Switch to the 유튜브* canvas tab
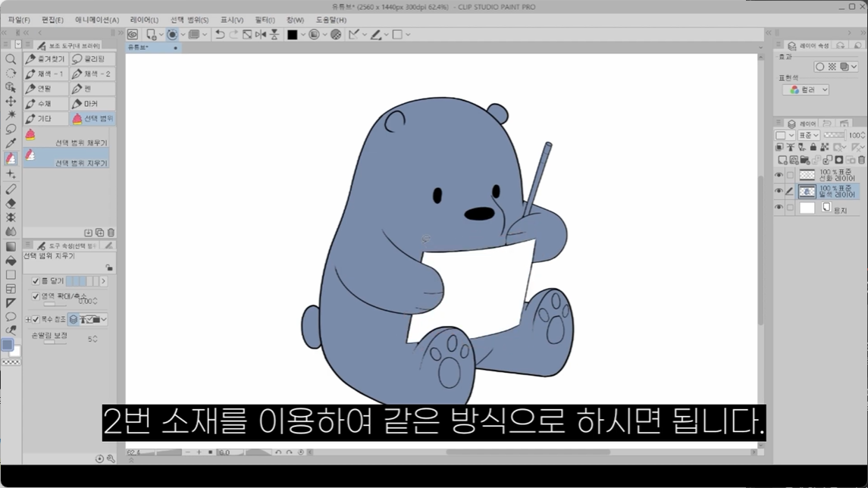The image size is (868, 488). [x=152, y=48]
